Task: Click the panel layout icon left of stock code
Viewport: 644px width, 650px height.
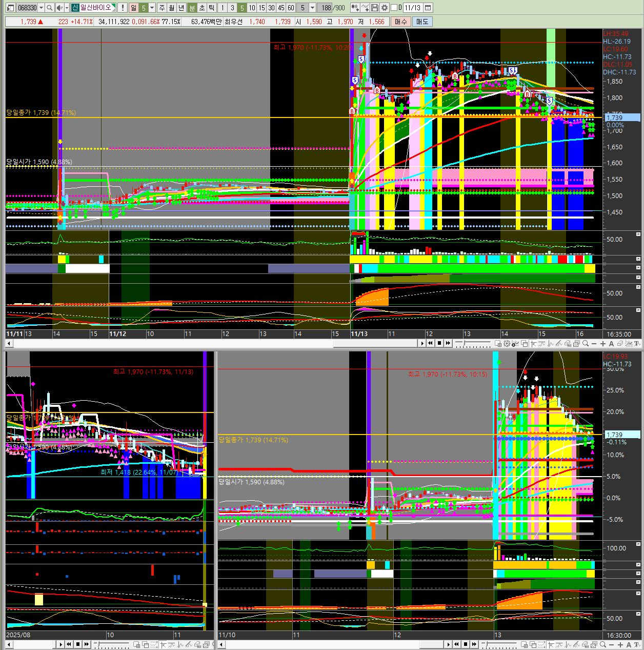Action: 10,8
